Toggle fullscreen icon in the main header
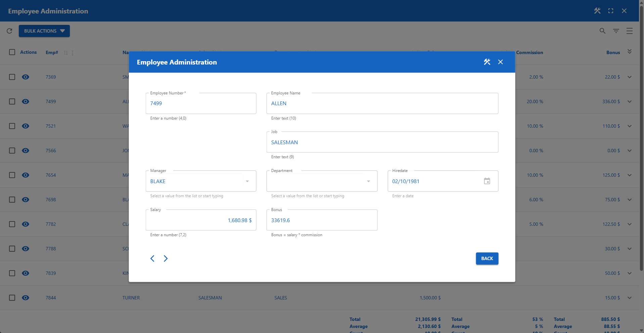Screen dimensions: 644x333 (x=610, y=11)
